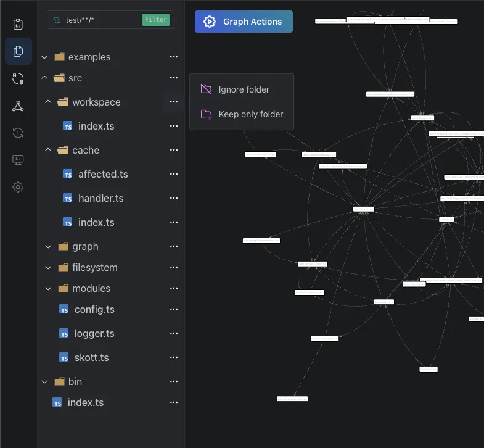Image resolution: width=484 pixels, height=448 pixels.
Task: Expand the modules folder chevron
Action: [x=48, y=289]
